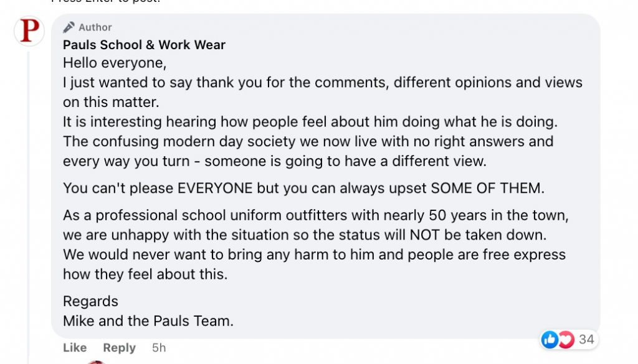Click the line about pleasing EVERYONE
This screenshot has width=638, height=364.
tap(303, 188)
